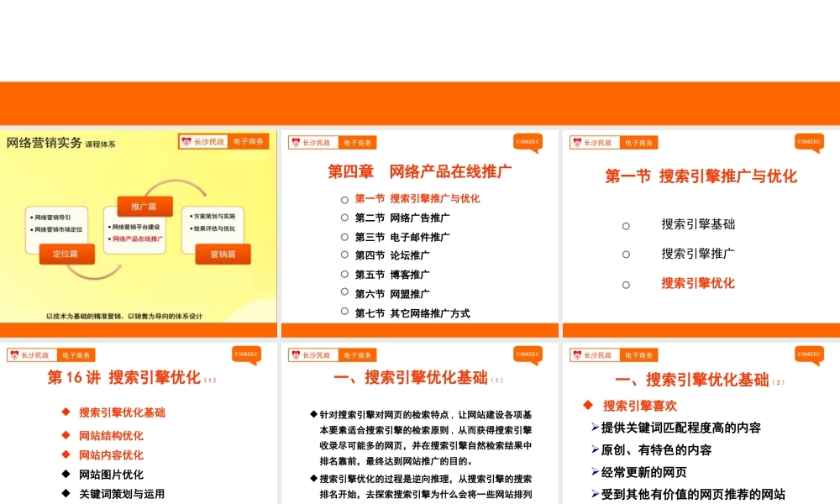Screen dimensions: 840x504
Task: Click the CSMZEC badge on the 第四章 slide
Action: (528, 142)
